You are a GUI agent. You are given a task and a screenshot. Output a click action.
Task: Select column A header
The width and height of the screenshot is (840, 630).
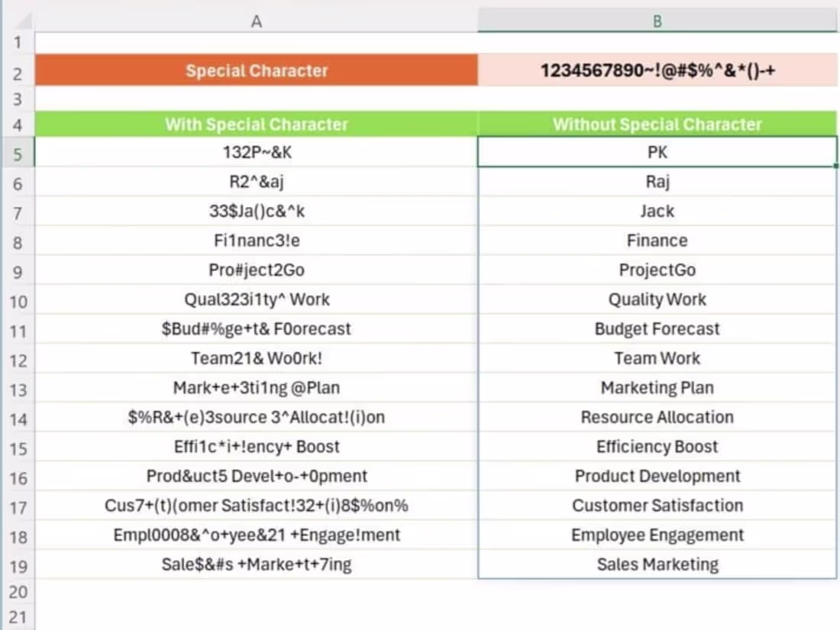(257, 21)
